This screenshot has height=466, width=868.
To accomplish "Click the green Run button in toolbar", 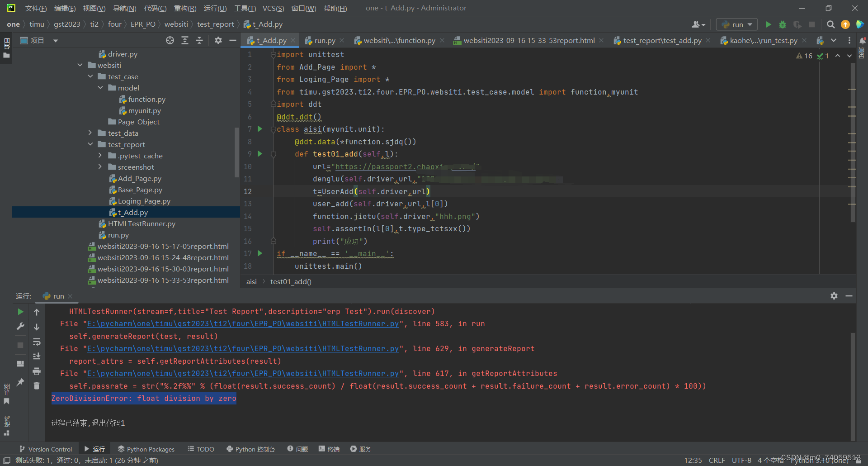I will [x=768, y=24].
